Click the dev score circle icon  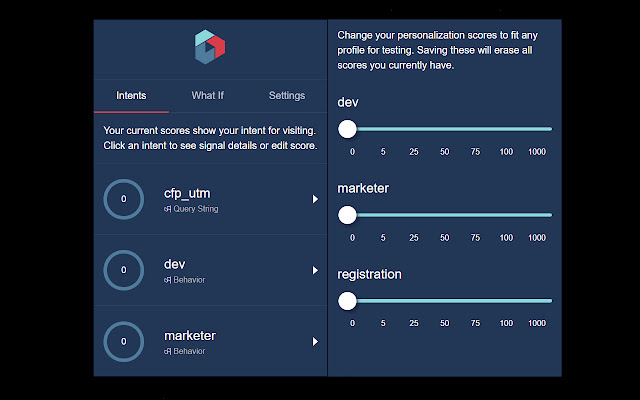coord(123,270)
